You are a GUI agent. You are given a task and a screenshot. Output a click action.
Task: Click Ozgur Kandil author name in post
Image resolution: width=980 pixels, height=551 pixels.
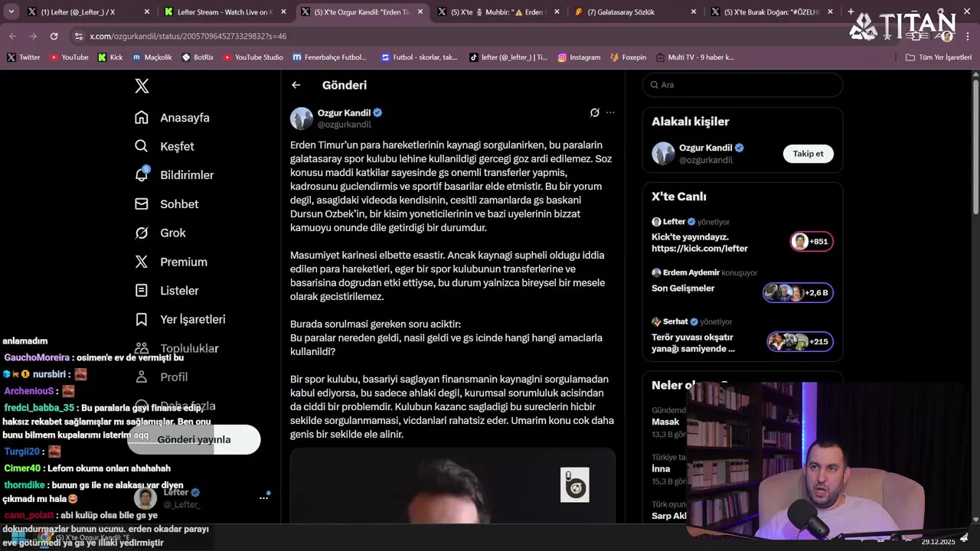pos(344,112)
